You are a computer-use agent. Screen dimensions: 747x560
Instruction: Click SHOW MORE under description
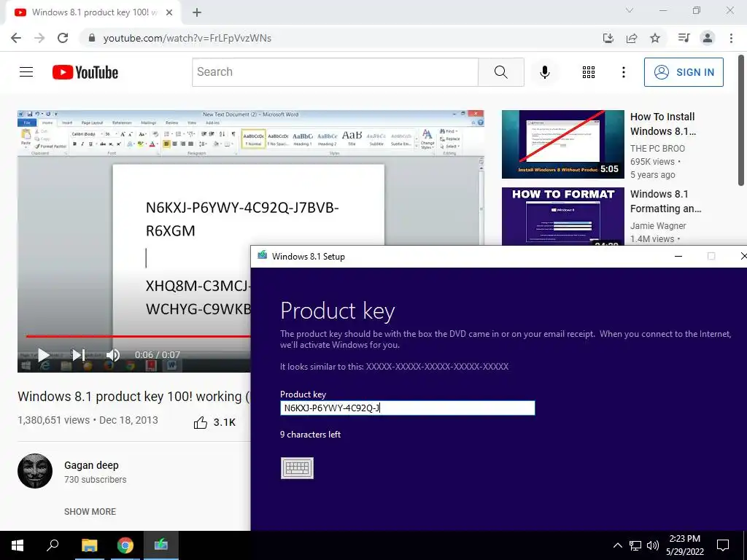coord(90,511)
